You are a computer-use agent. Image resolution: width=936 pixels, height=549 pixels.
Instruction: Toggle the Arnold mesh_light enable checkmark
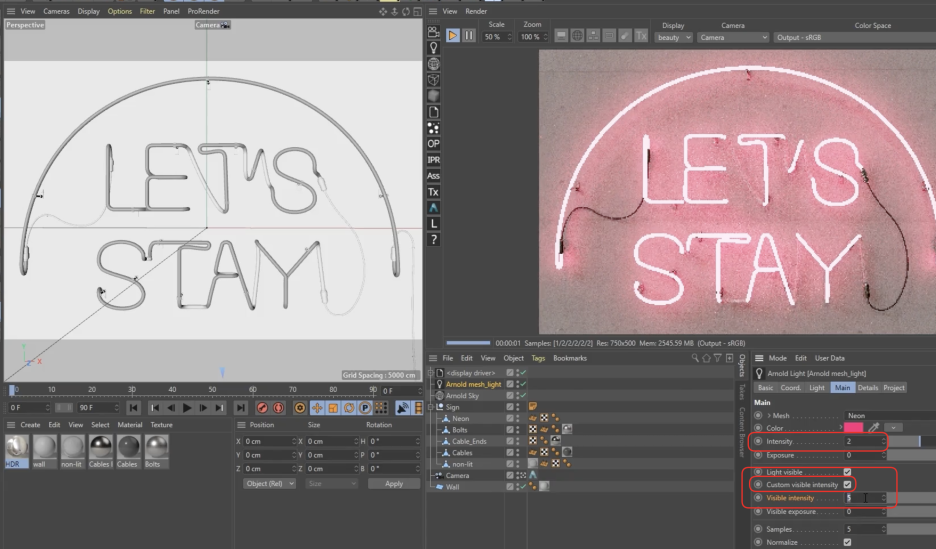click(x=523, y=384)
